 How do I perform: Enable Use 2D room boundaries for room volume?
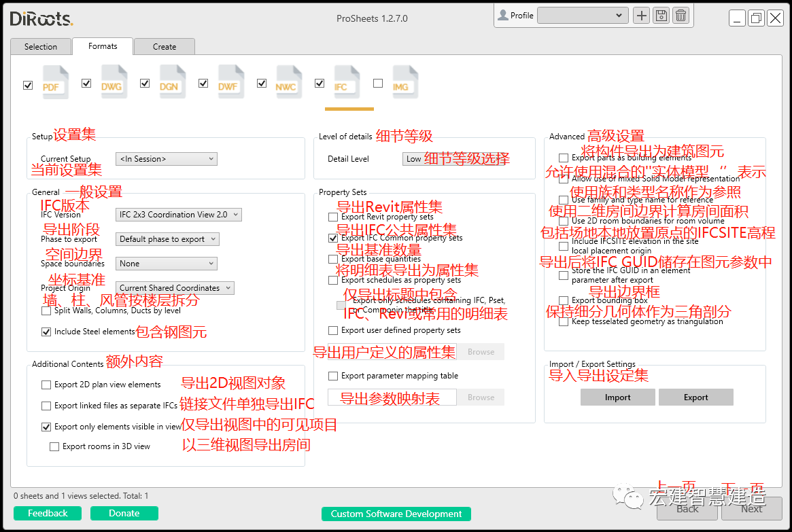[x=564, y=221]
